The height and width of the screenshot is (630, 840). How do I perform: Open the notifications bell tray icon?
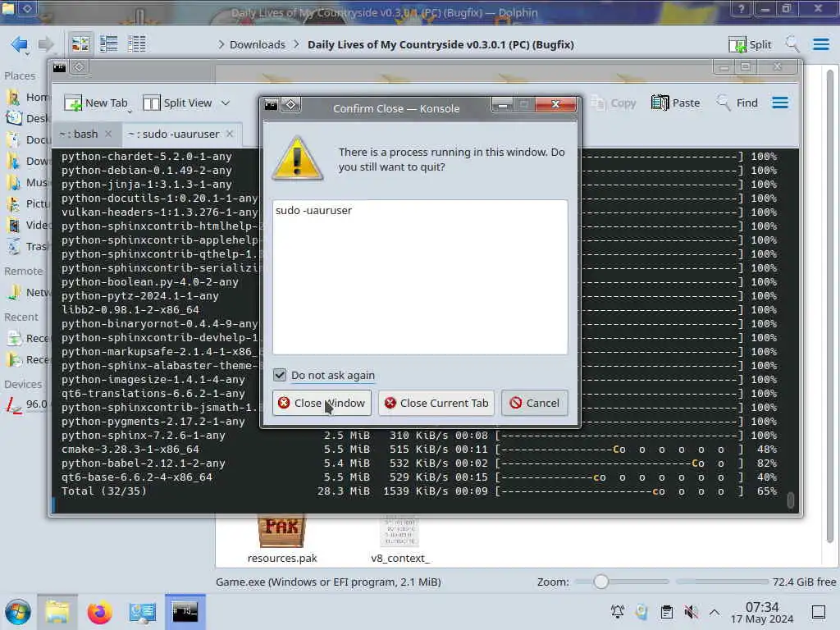pyautogui.click(x=617, y=612)
